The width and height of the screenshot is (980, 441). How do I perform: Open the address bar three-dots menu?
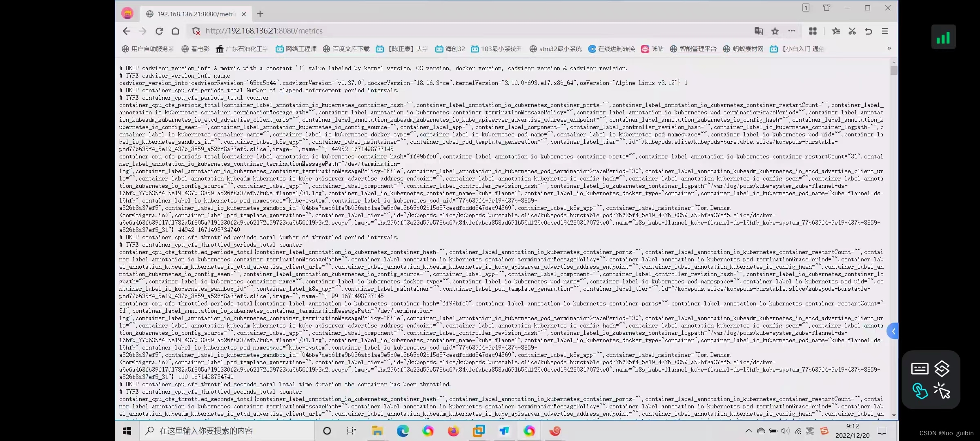point(792,31)
